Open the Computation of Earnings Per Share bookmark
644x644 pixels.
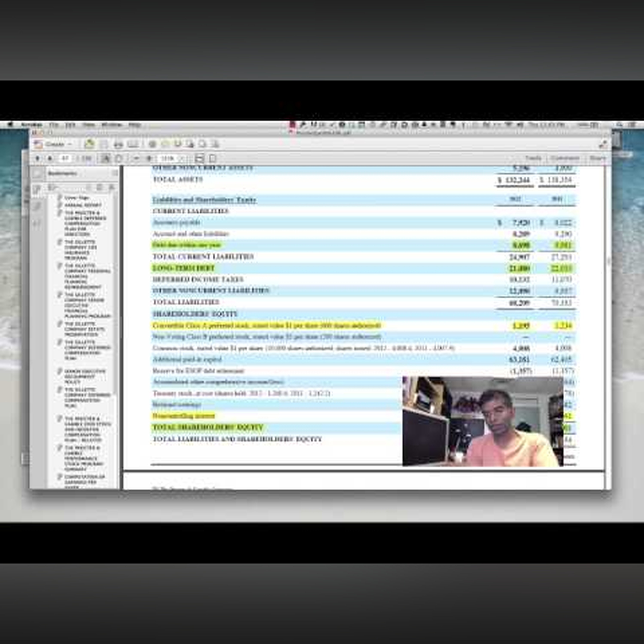[85, 482]
